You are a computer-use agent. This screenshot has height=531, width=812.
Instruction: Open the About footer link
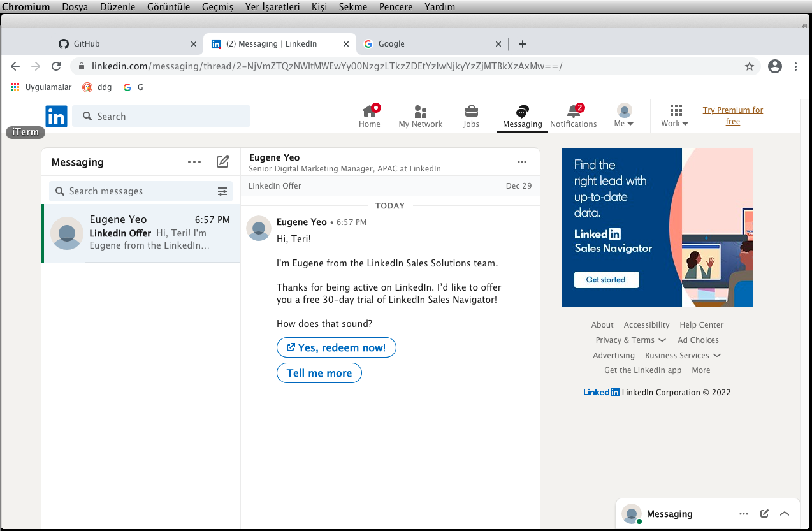tap(602, 324)
